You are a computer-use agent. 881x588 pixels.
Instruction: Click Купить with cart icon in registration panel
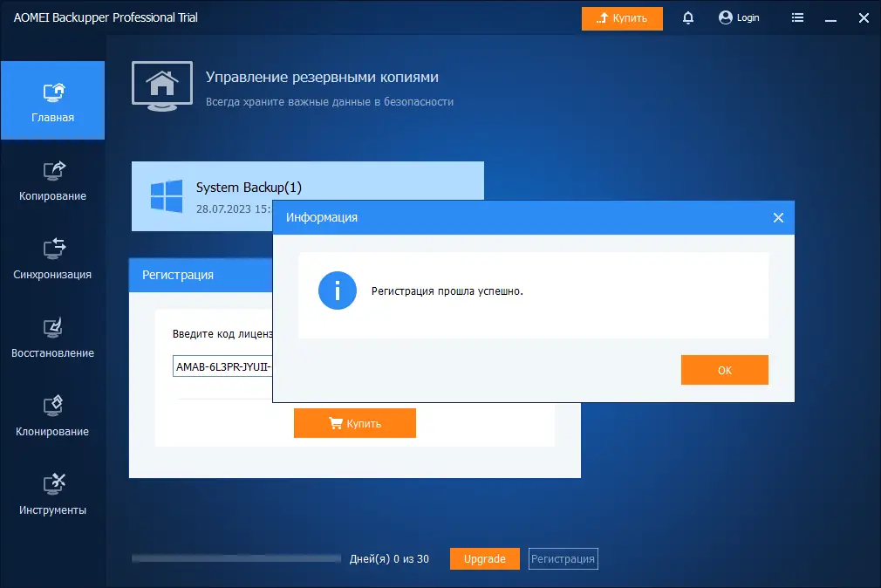pyautogui.click(x=354, y=423)
